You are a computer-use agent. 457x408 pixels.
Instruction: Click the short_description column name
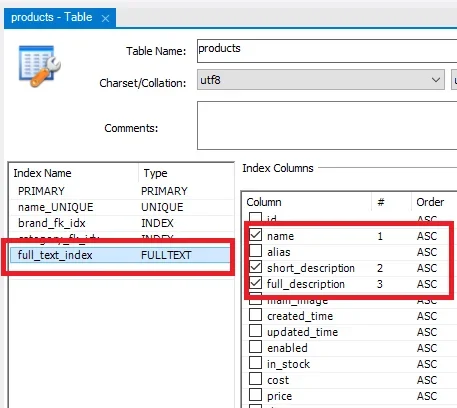point(311,268)
